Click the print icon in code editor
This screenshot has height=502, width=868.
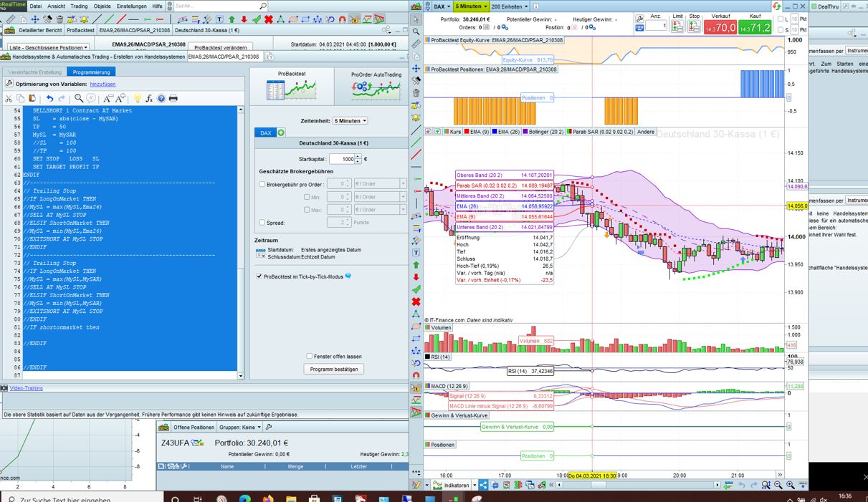pos(173,98)
